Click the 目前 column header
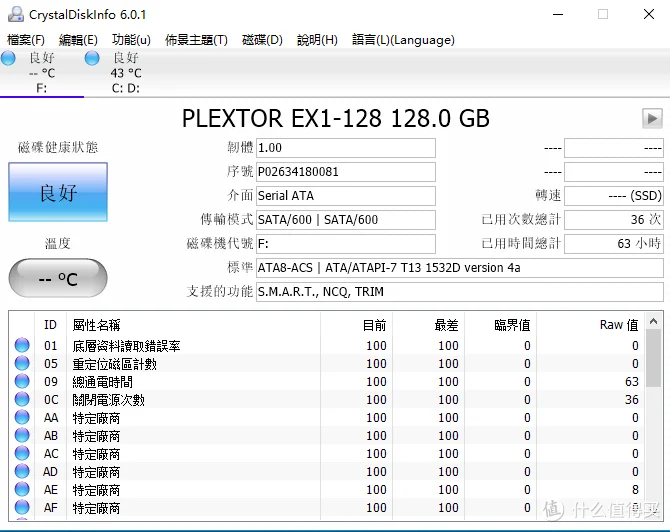 (x=356, y=325)
